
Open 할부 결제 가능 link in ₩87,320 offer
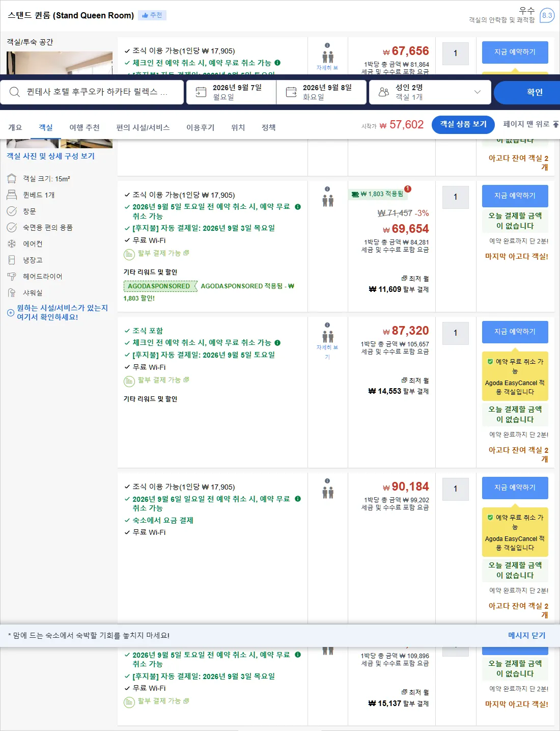(163, 380)
